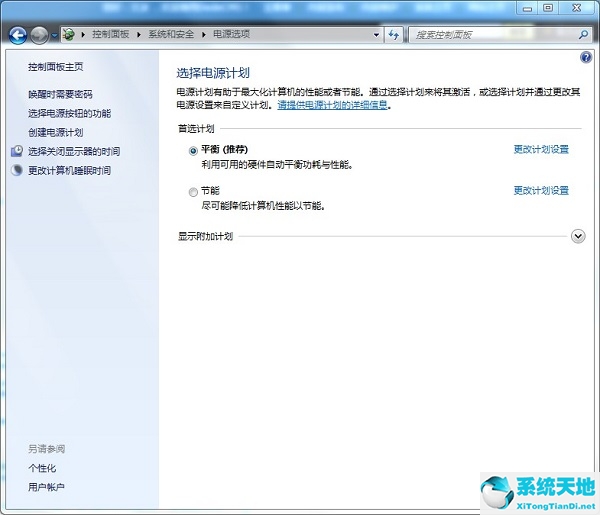Select 电源选项 in the address breadcrumb
The image size is (600, 515).
[231, 34]
